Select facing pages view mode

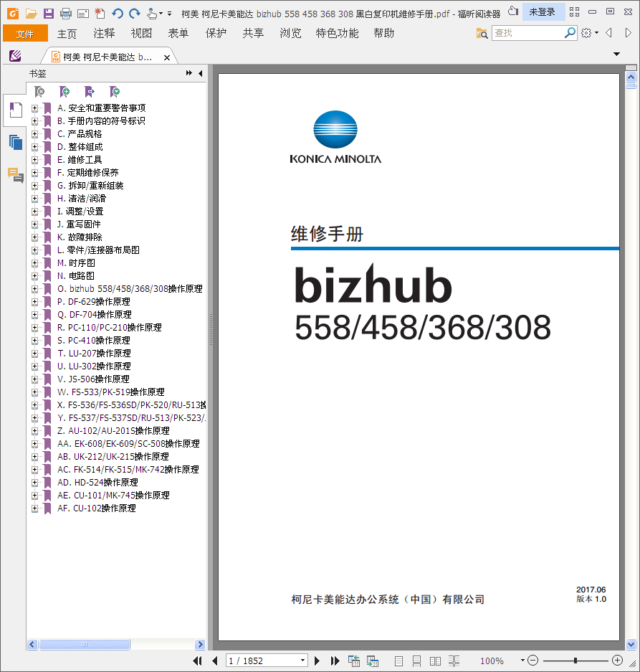(x=435, y=661)
